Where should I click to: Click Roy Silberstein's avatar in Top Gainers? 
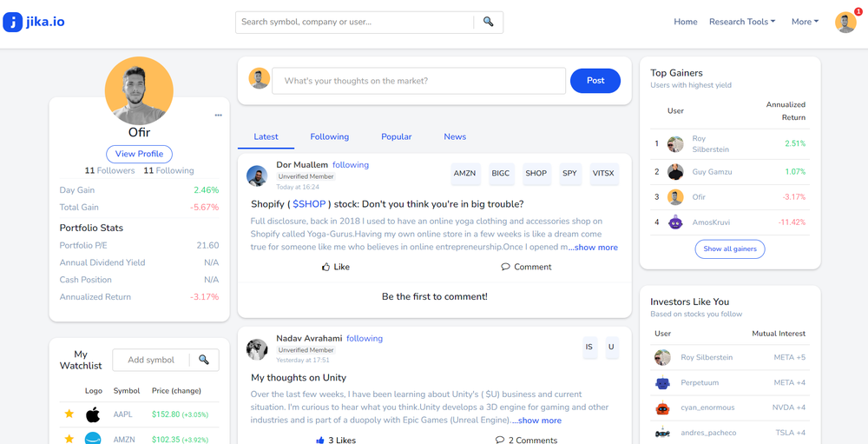[675, 144]
